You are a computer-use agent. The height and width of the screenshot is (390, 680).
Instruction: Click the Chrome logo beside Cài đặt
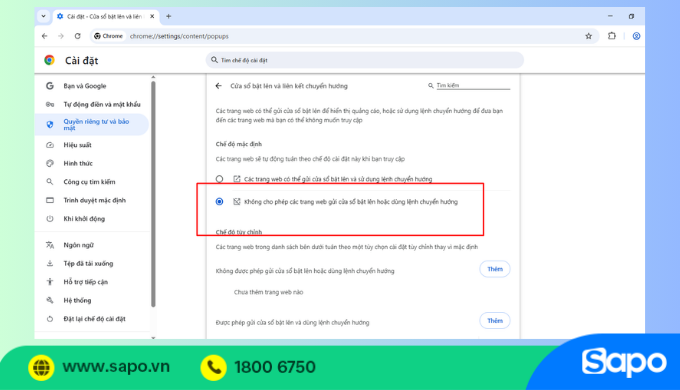click(49, 60)
